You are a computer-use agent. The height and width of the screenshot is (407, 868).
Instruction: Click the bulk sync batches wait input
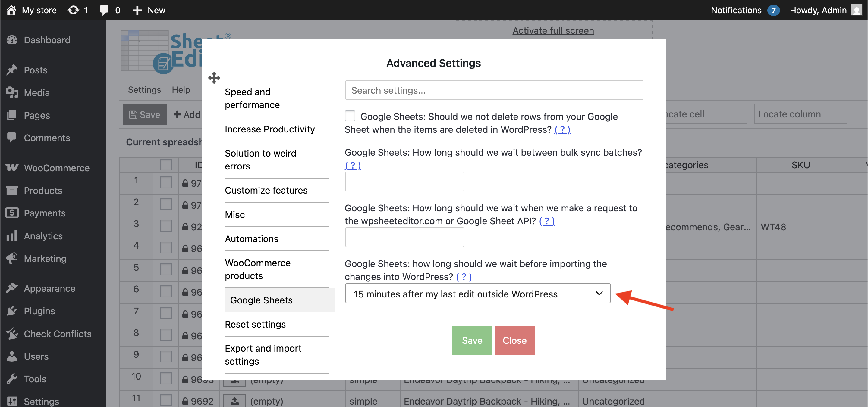(404, 182)
